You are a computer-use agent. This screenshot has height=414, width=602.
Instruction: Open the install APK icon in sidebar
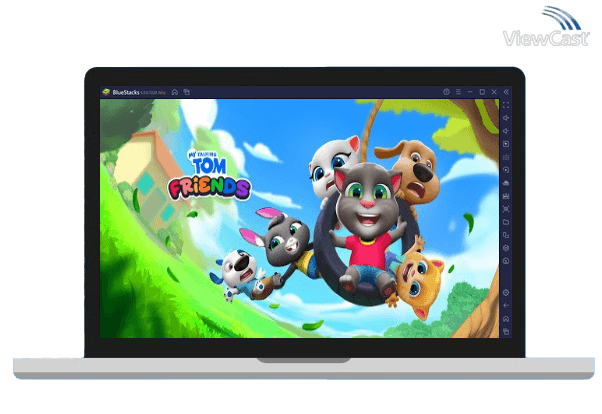tap(506, 196)
